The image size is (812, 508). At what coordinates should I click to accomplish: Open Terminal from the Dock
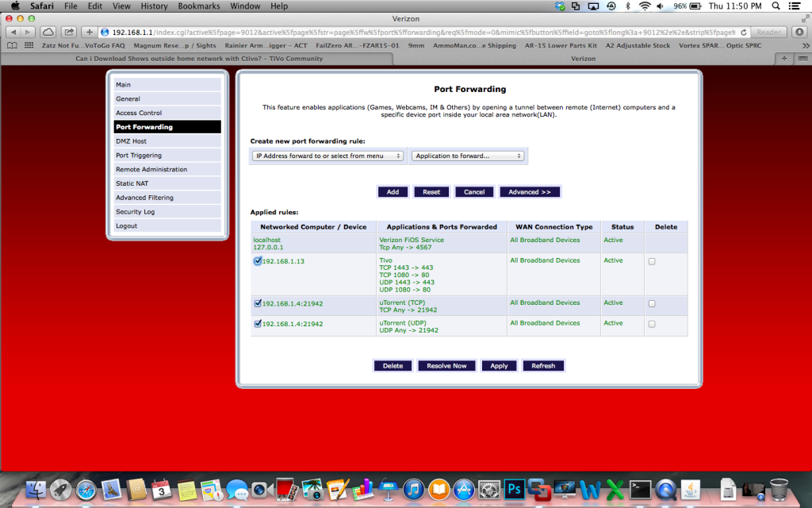640,489
